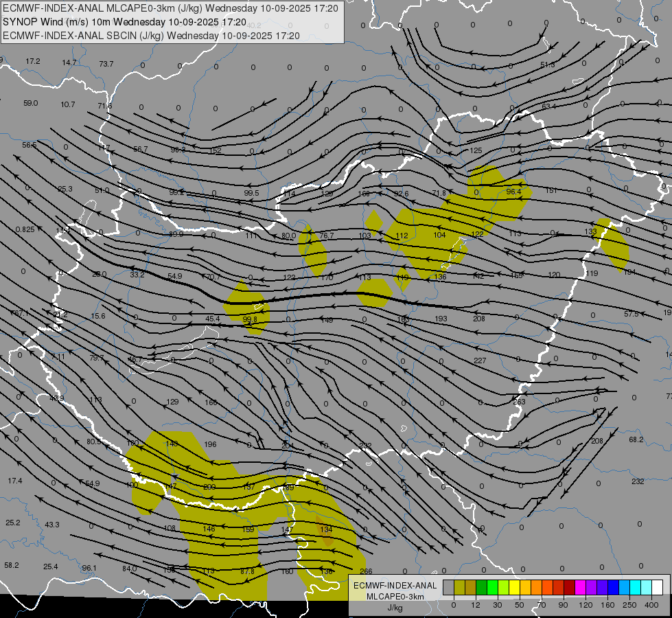Click the map value 87.8
This screenshot has width=672, height=618.
(x=247, y=571)
